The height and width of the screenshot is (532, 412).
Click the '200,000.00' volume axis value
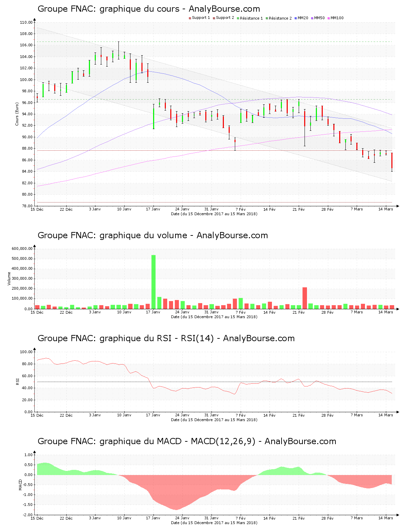pos(22,289)
